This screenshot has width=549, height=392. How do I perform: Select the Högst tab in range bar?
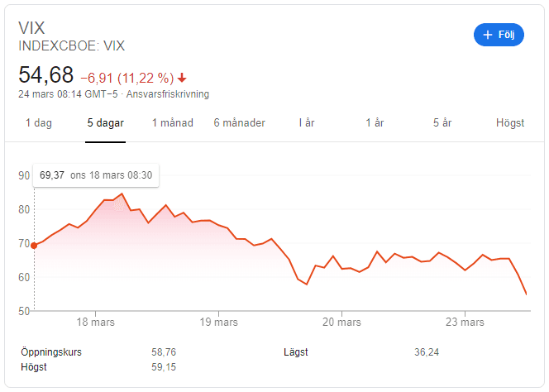click(510, 123)
